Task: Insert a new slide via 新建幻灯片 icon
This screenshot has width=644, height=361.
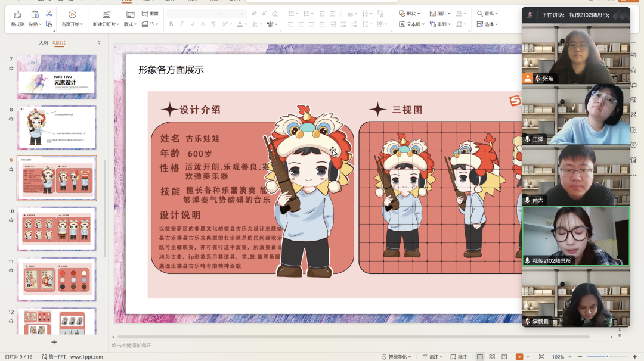Action: coord(106,14)
